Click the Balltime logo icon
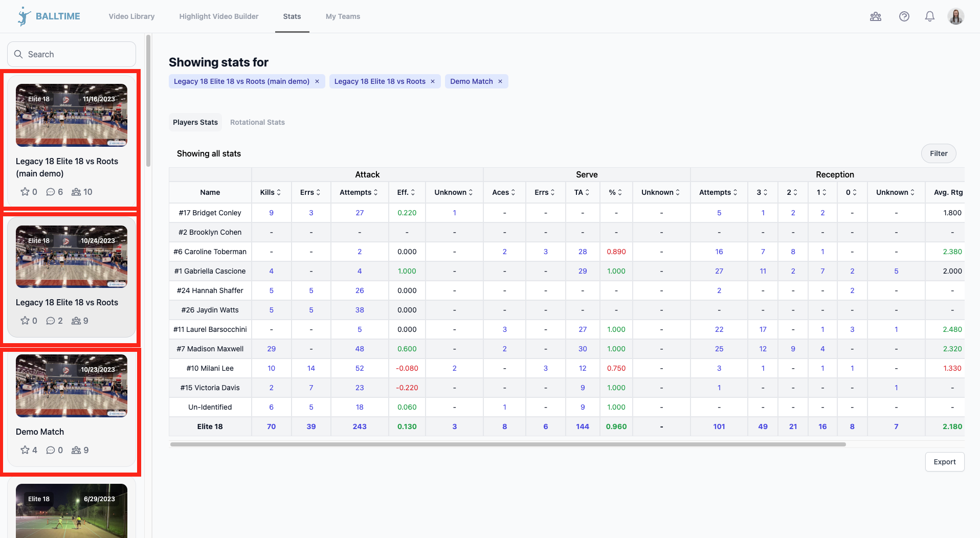Viewport: 980px width, 538px height. pos(24,16)
